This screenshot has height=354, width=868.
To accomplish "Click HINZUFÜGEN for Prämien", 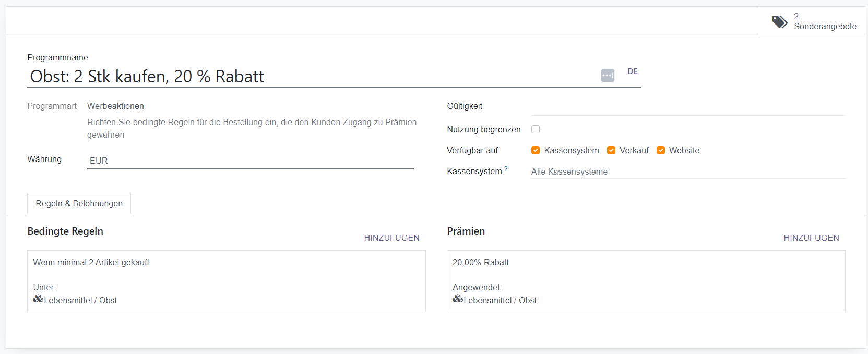I will pos(811,238).
